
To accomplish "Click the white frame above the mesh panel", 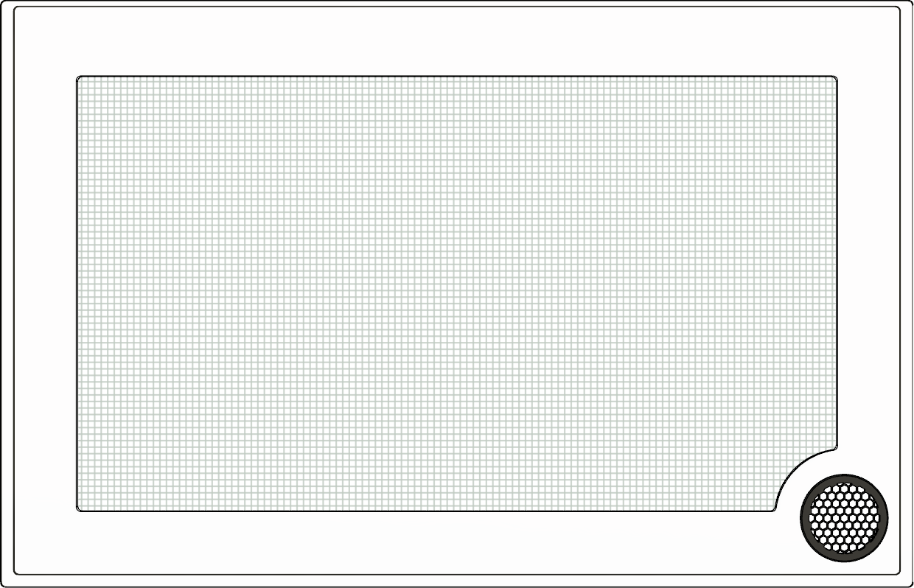I will (457, 41).
